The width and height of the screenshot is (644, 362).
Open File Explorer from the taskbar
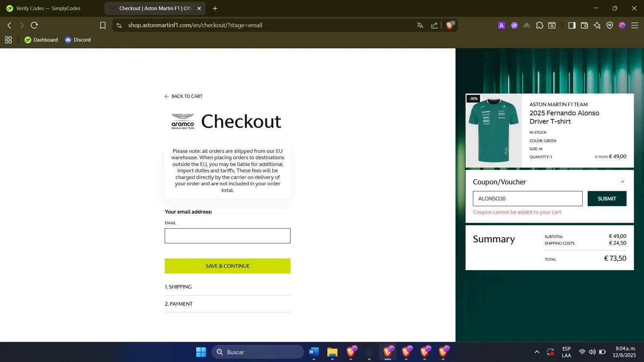click(x=332, y=352)
